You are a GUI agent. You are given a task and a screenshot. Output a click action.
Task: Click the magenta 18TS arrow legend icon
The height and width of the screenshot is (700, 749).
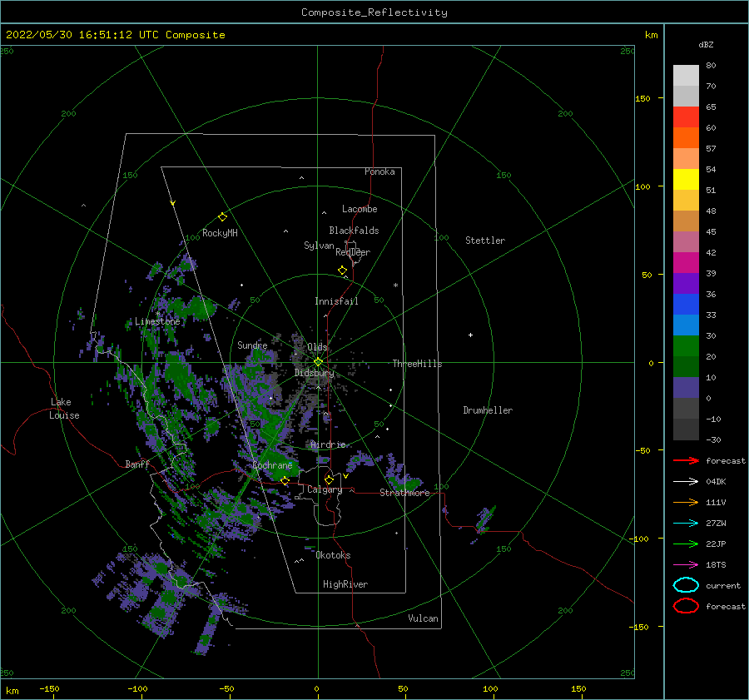coord(686,565)
